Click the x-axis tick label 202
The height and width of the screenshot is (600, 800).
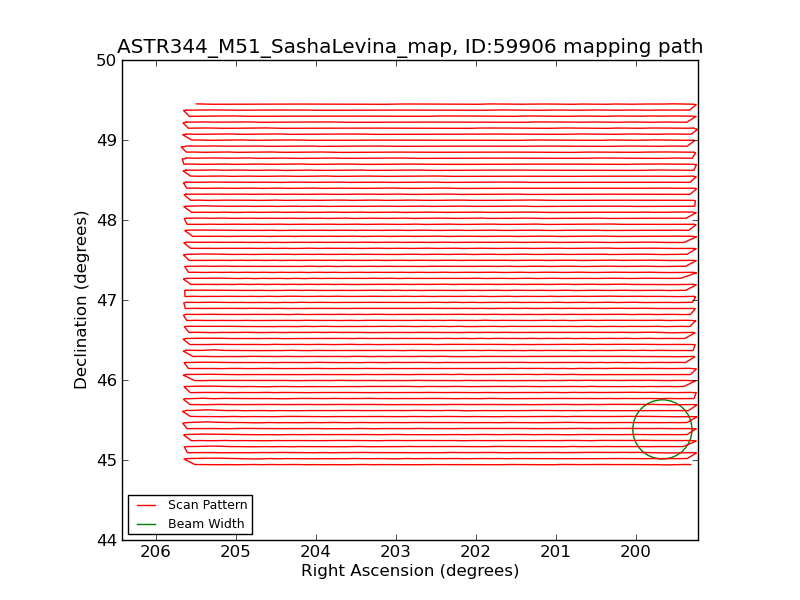(x=476, y=552)
